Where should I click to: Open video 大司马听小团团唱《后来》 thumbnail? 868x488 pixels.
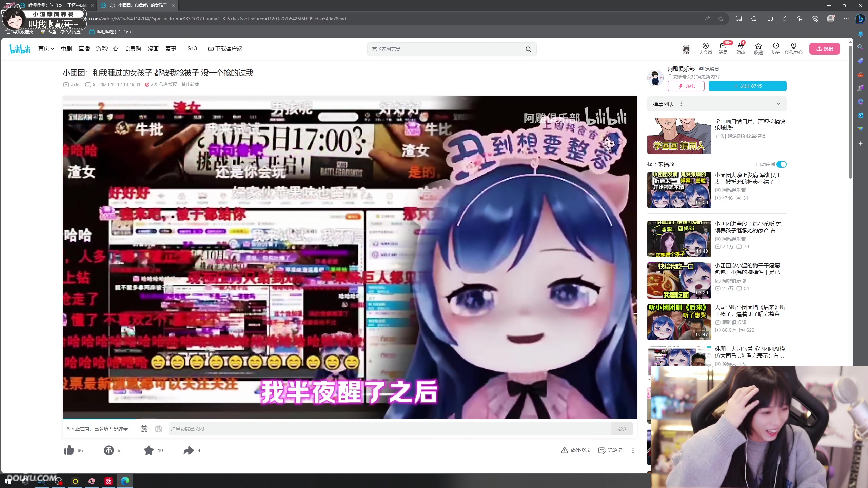(x=679, y=322)
